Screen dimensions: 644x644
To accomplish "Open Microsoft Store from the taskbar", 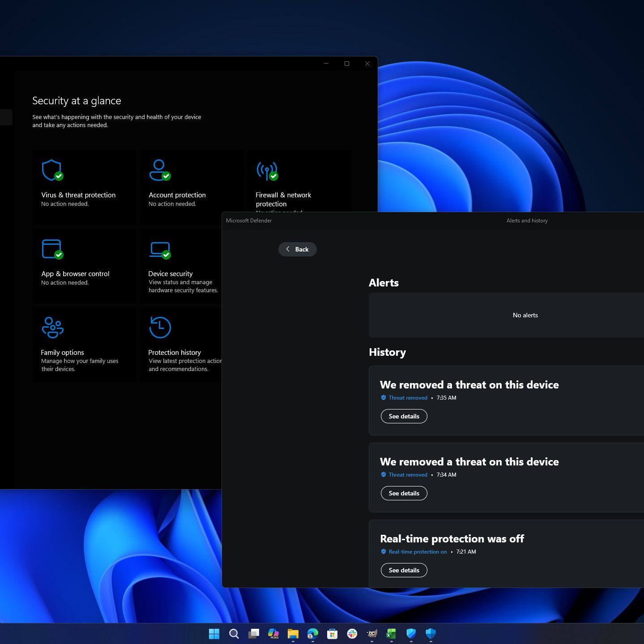I will pyautogui.click(x=332, y=633).
